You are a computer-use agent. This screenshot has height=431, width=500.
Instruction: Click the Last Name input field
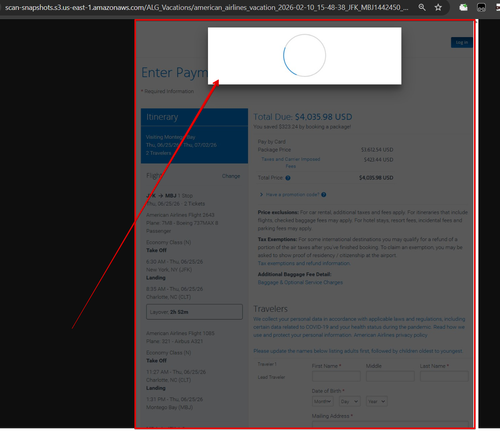pos(444,376)
